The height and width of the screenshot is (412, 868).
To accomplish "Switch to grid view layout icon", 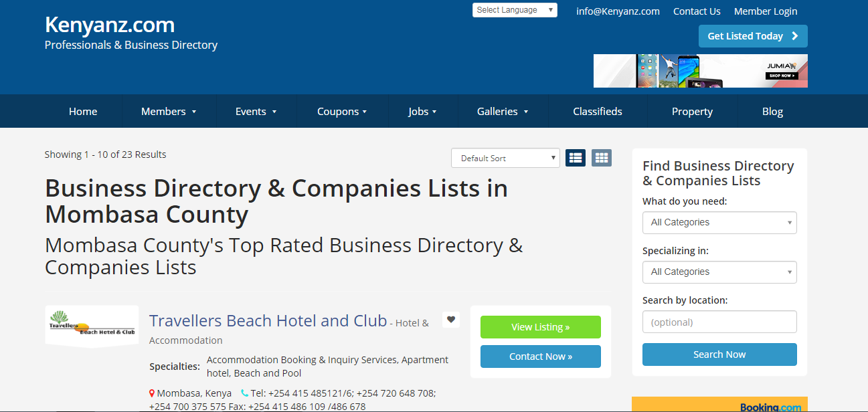I will click(602, 158).
